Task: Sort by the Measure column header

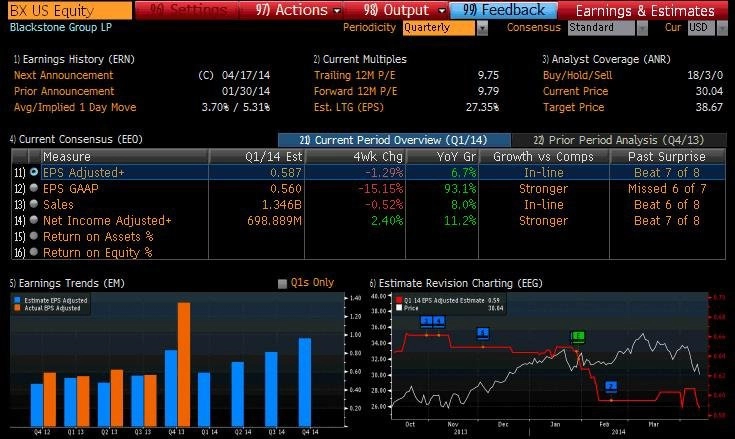Action: click(125, 156)
